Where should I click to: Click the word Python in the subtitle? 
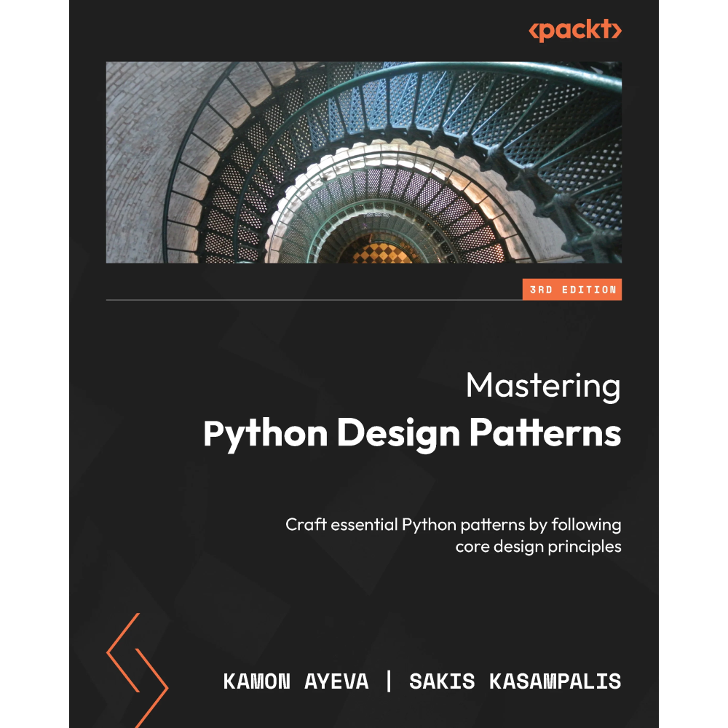426,524
